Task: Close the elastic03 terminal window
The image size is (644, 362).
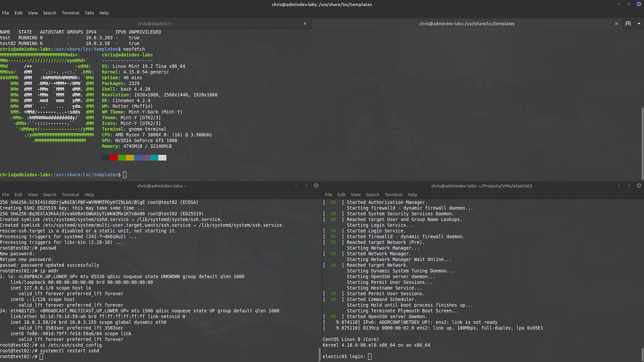Action: pyautogui.click(x=638, y=185)
